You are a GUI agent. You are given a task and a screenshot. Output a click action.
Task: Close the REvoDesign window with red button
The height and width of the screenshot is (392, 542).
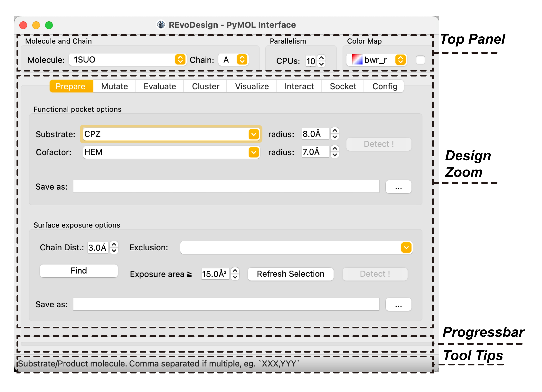pyautogui.click(x=23, y=25)
